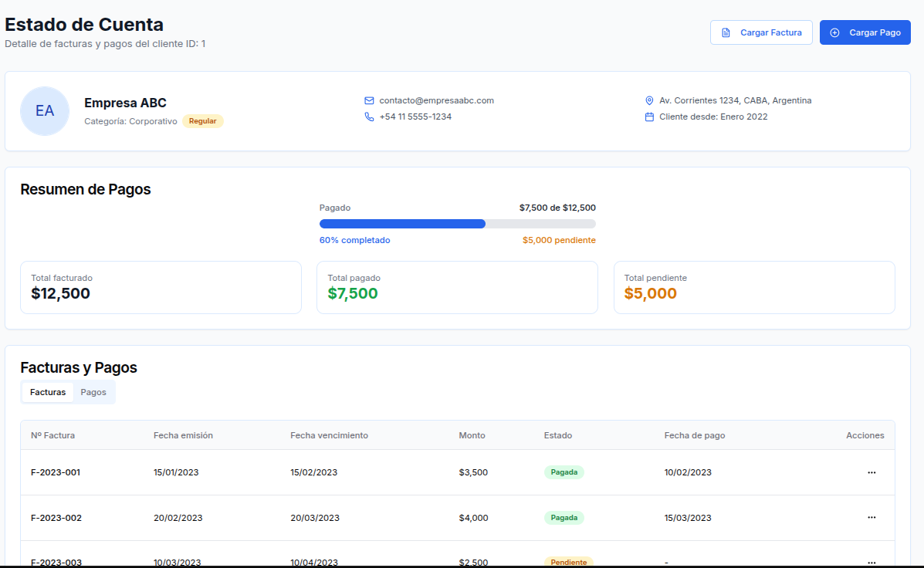This screenshot has width=924, height=568.
Task: Click the EA avatar circle
Action: [45, 111]
